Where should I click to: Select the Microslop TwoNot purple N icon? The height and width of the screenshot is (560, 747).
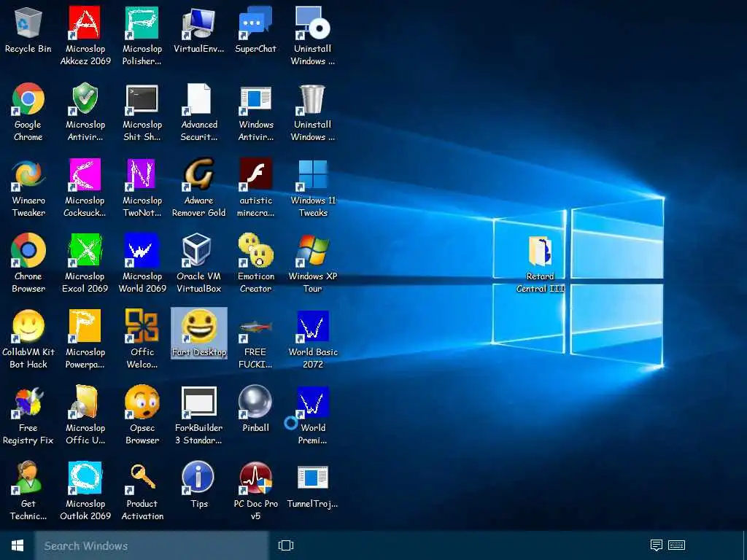(142, 187)
